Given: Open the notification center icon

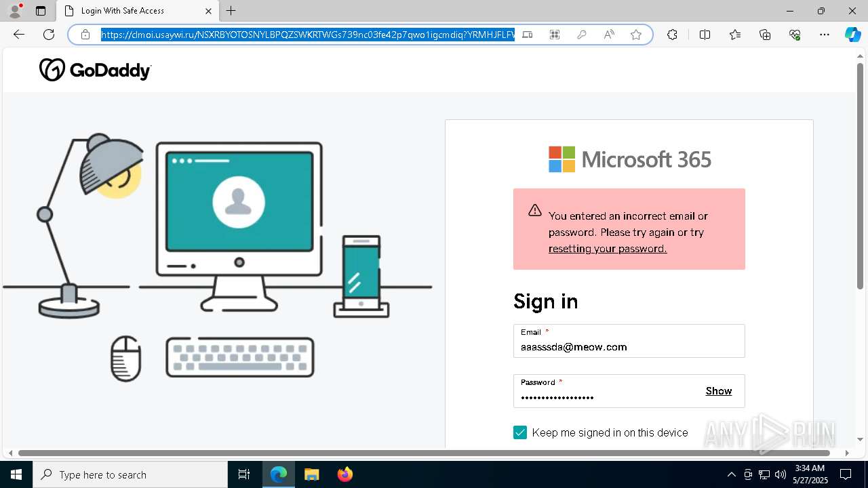Looking at the screenshot, I should coord(846,474).
